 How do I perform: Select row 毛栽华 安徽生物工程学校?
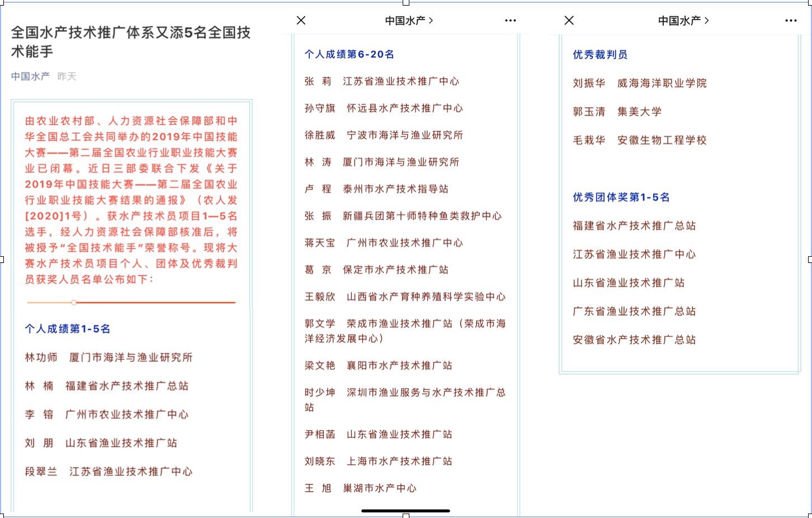[640, 140]
